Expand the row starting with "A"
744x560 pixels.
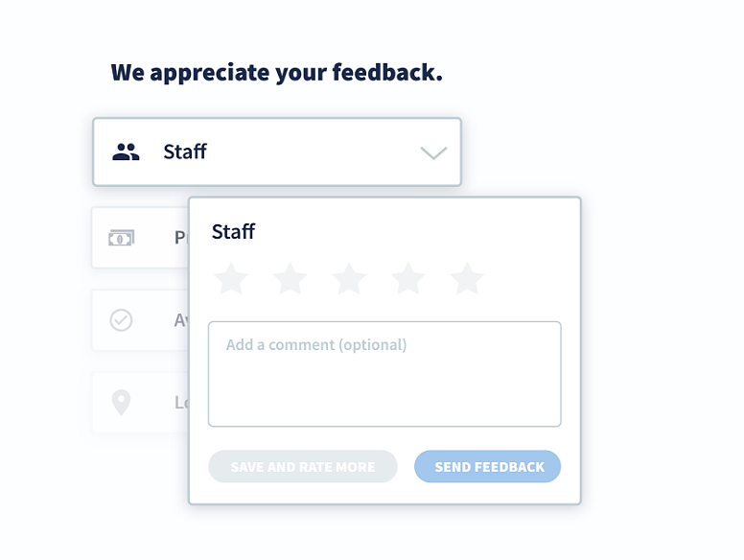tap(179, 320)
